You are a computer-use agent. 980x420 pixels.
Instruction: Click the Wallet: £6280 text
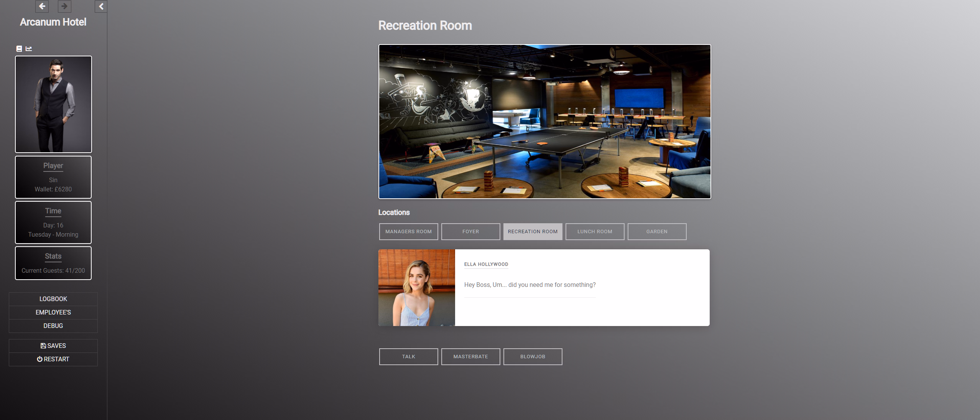click(x=53, y=189)
